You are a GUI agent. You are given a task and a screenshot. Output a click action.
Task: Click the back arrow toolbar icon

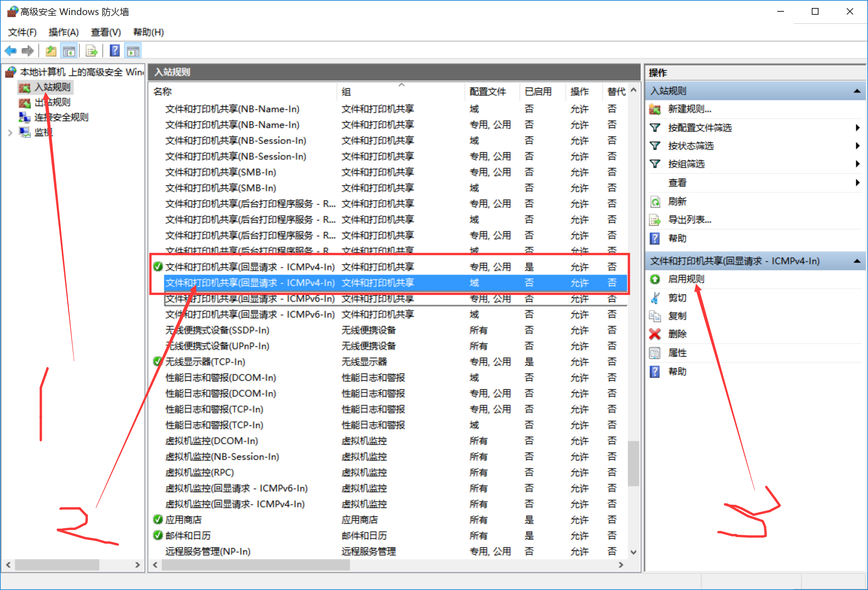pos(10,51)
